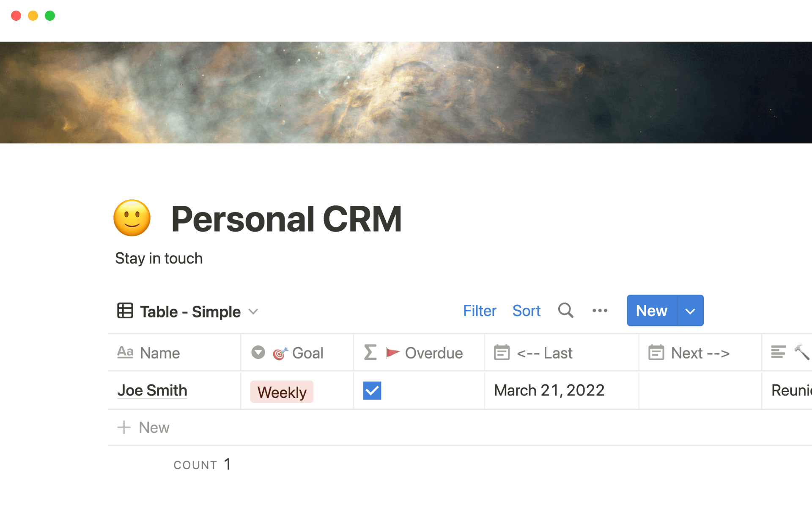Uncheck the Overdue checkbox for Joe Smith
This screenshot has height=508, width=812.
point(372,390)
